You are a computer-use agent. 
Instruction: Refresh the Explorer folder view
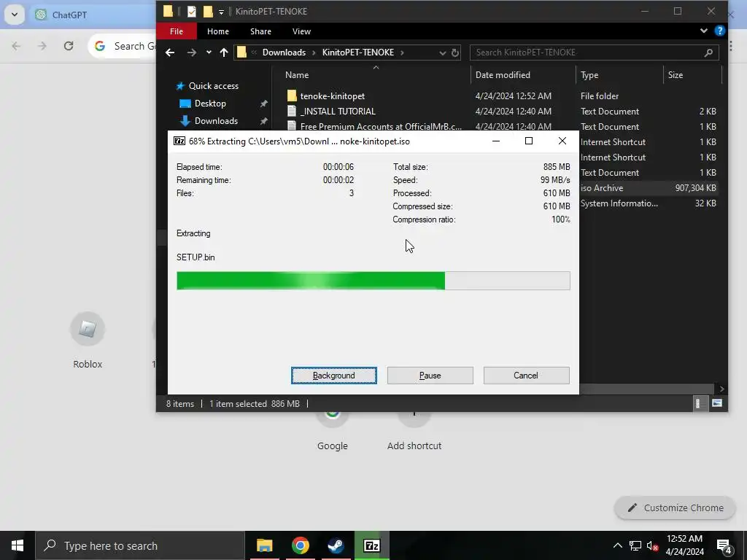click(455, 52)
